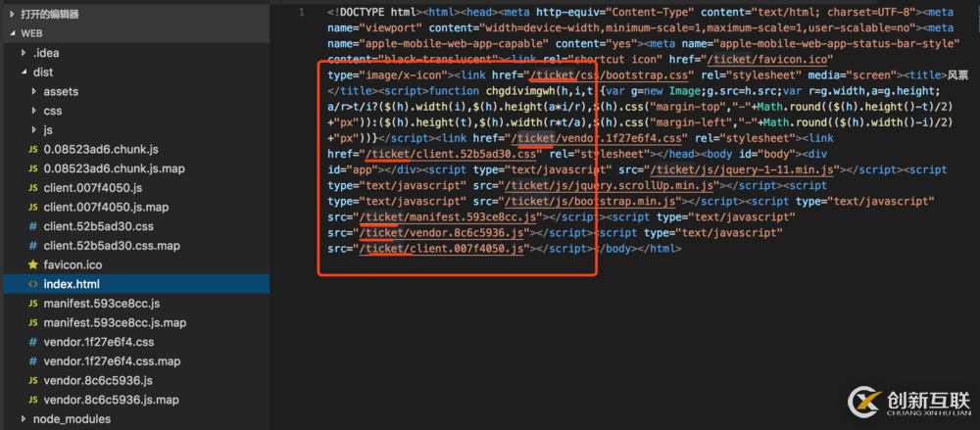Open file 0.08523ad6.chunk.js.map
980x430 pixels.
pos(115,168)
